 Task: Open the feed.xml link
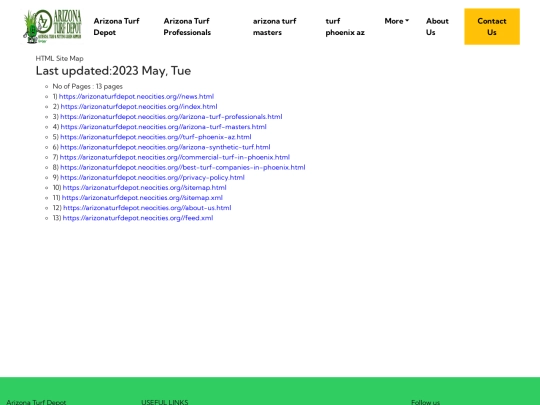tap(138, 218)
